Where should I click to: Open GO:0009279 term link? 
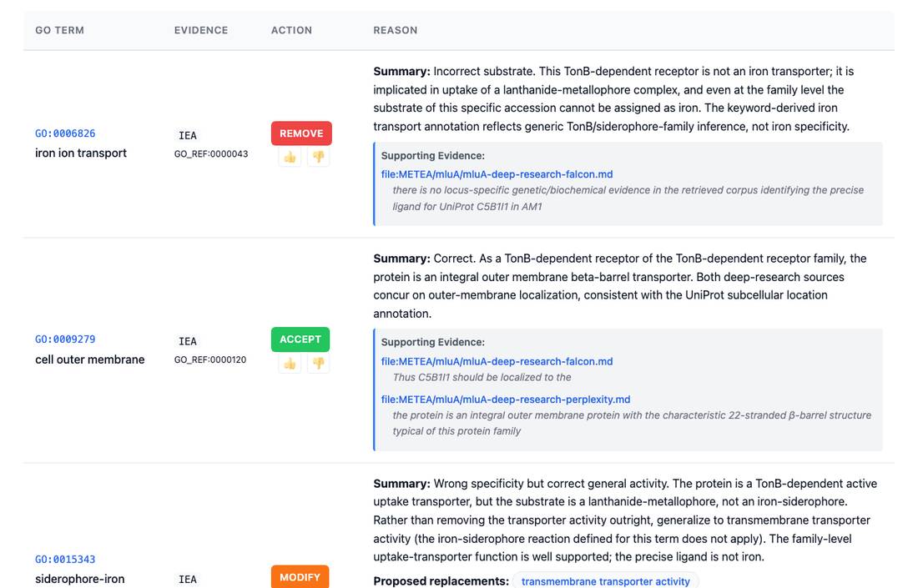pyautogui.click(x=65, y=339)
